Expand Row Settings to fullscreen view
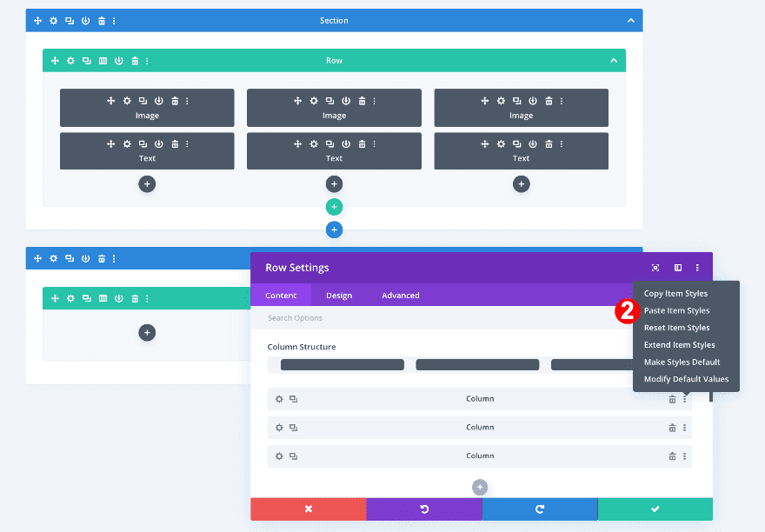 [655, 268]
